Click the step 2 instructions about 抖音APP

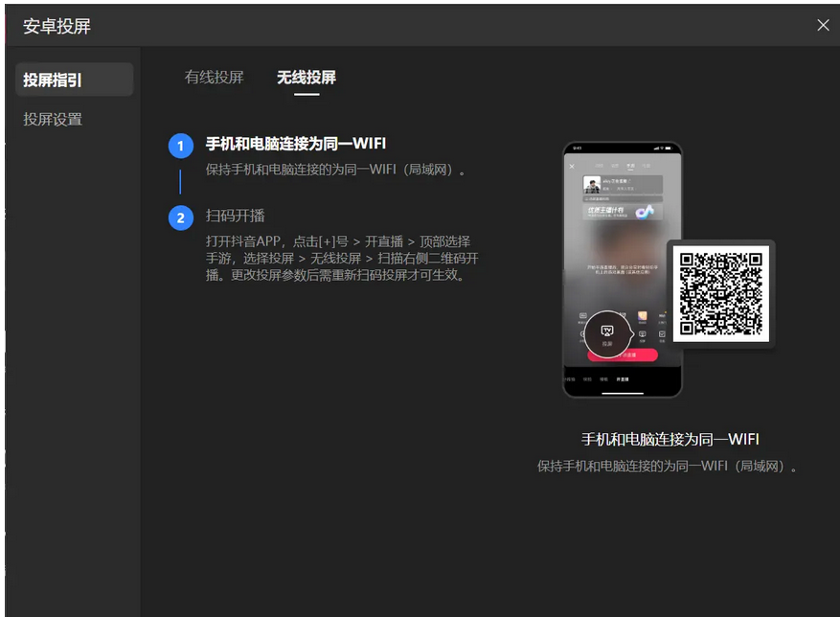pos(342,259)
